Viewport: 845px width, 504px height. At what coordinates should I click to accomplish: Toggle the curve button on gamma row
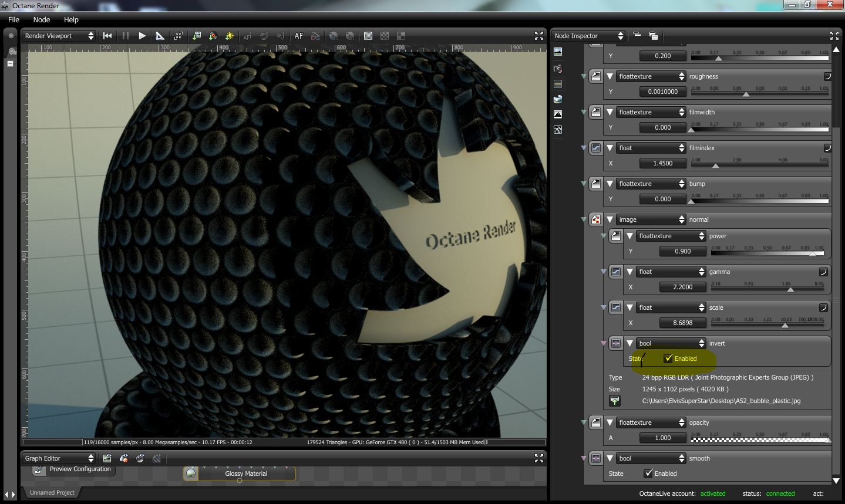[823, 272]
